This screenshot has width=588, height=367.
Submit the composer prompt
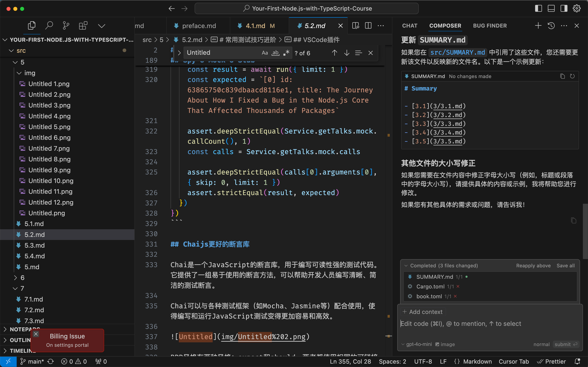[566, 344]
